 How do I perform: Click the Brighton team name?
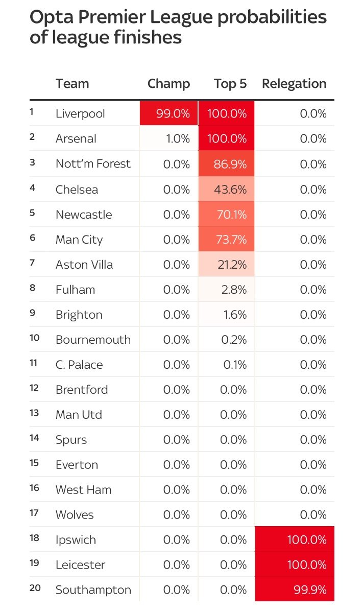coord(79,315)
